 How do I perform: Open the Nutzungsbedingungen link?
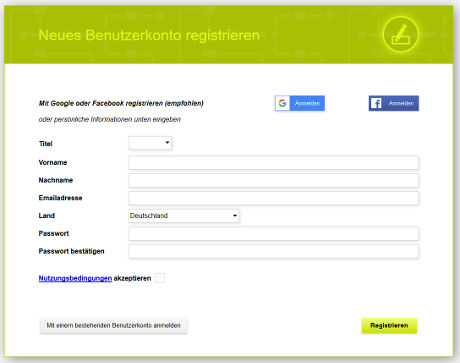click(x=75, y=278)
